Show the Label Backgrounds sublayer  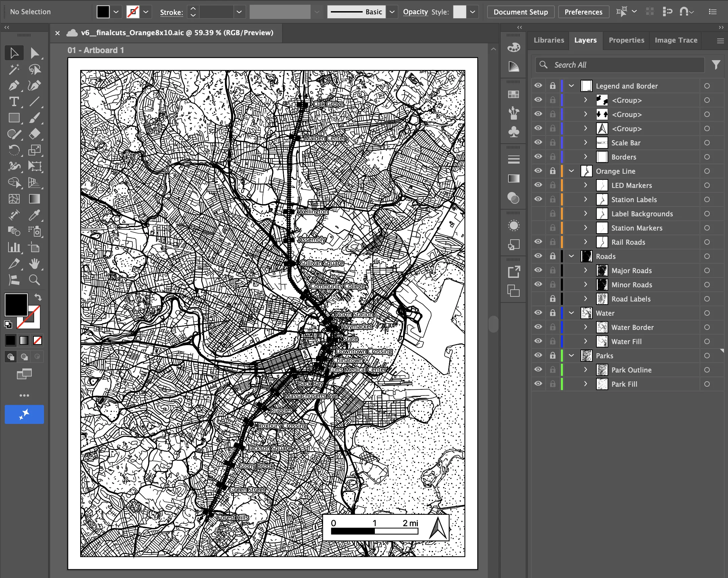(x=538, y=214)
